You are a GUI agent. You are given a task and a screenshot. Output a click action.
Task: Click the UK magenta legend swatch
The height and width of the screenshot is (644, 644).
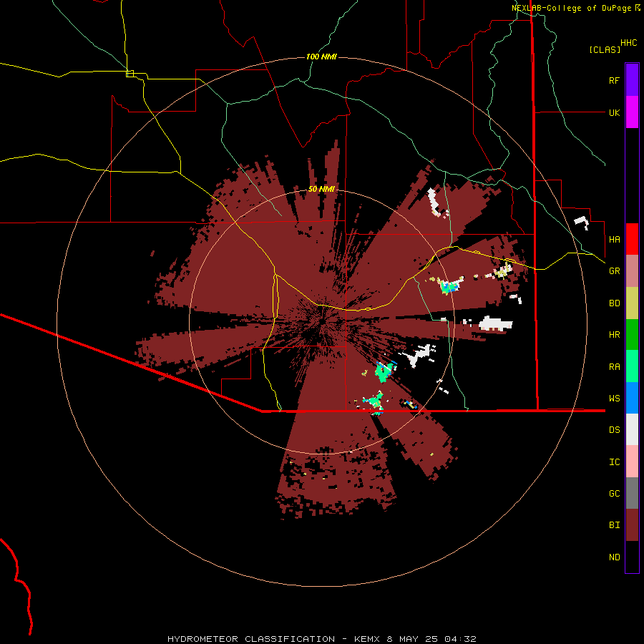632,112
